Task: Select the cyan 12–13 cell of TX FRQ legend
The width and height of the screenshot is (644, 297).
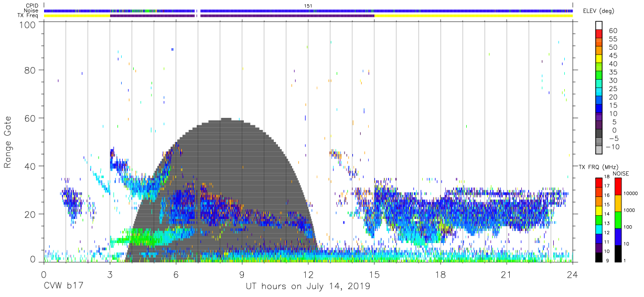Action: (598, 229)
